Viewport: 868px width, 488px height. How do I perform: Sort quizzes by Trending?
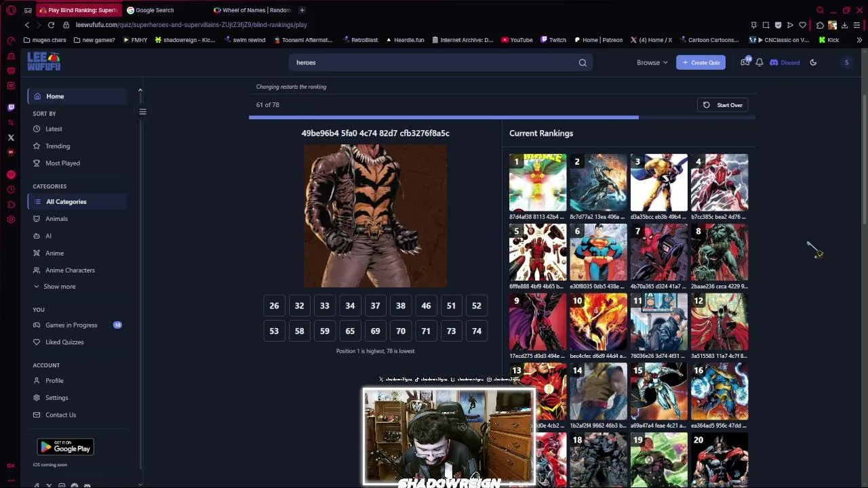58,146
